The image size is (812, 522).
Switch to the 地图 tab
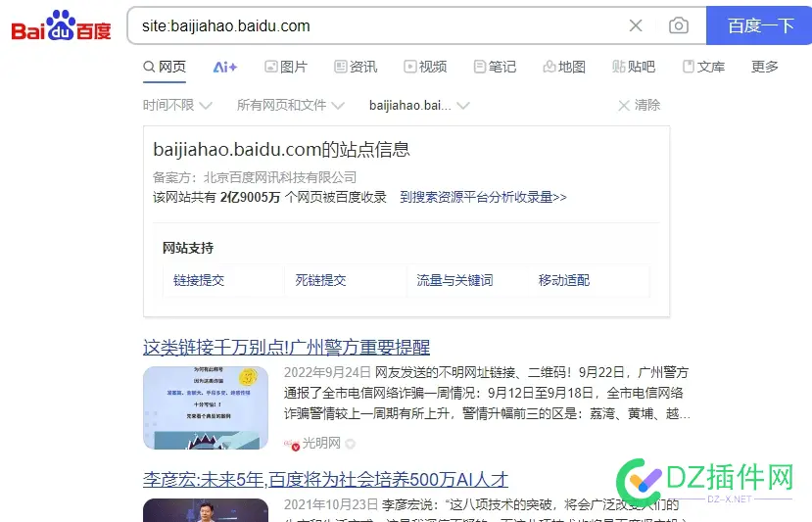pos(564,67)
